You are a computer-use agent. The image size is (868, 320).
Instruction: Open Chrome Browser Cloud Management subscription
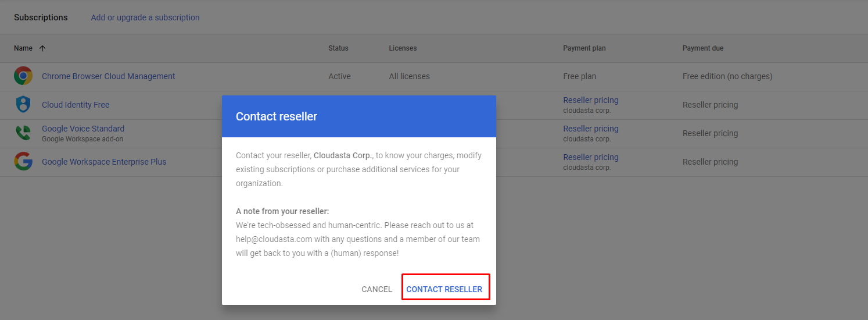(x=108, y=76)
